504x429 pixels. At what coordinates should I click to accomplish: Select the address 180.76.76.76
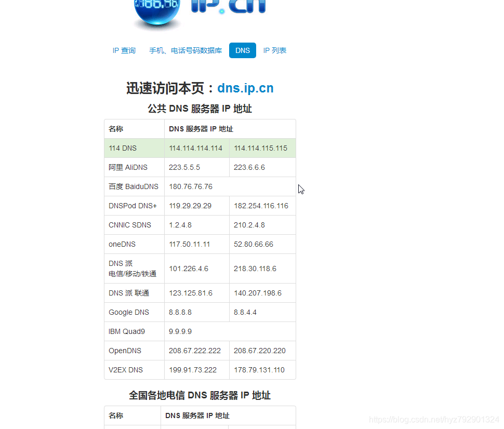coord(191,186)
